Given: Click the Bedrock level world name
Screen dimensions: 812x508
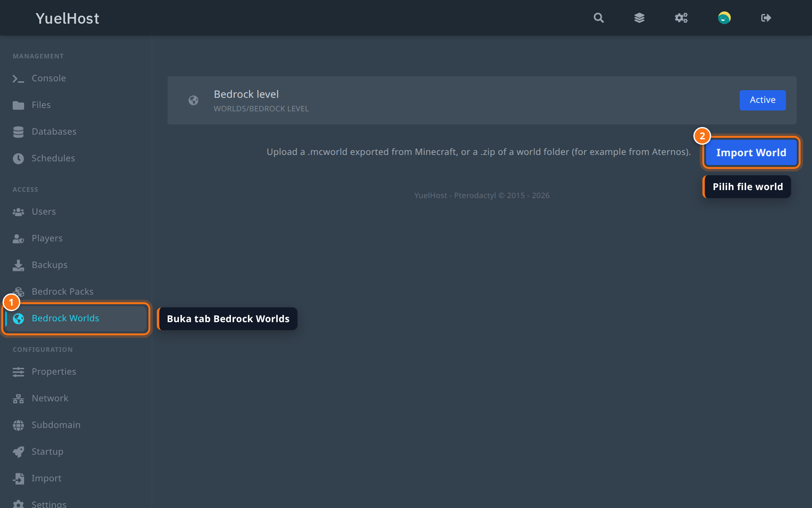Looking at the screenshot, I should [x=246, y=94].
